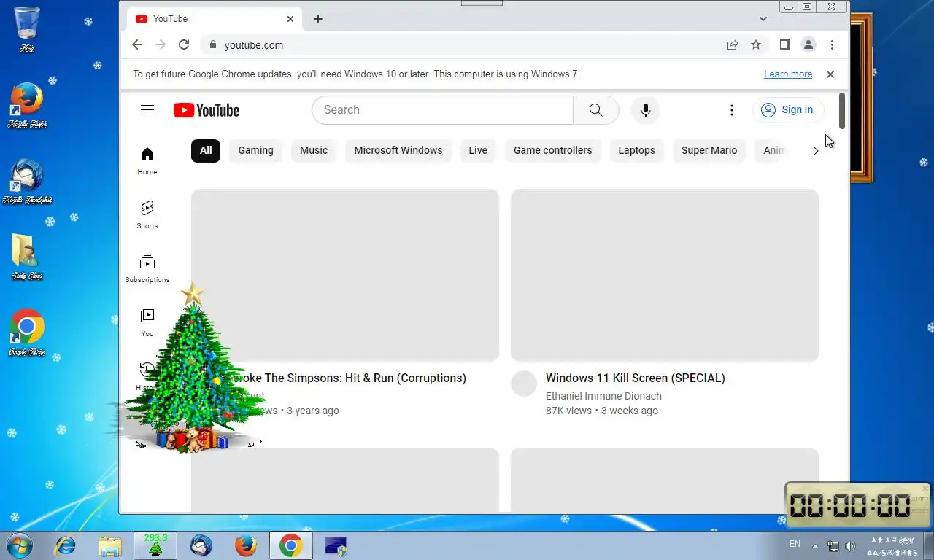Show more filter chips with right arrow
Screen dimensions: 934x560
[x=815, y=151]
